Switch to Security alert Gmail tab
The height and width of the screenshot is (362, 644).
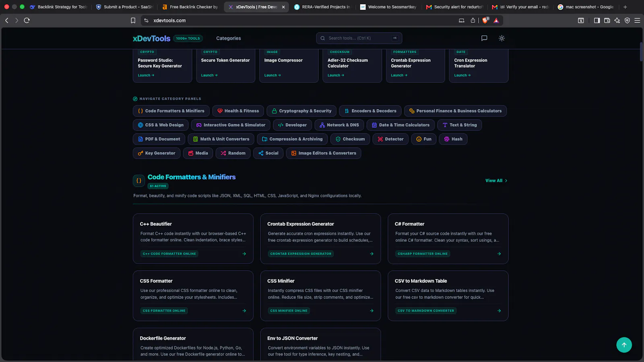(454, 7)
